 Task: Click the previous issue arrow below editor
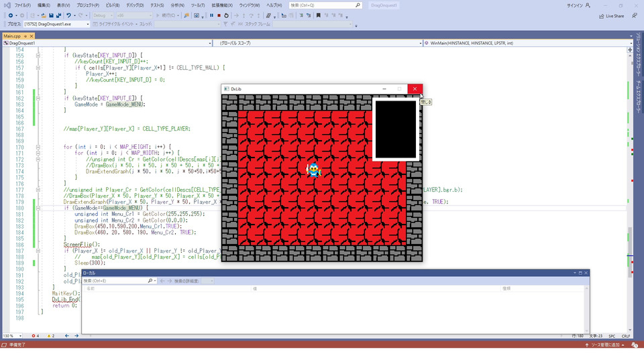point(67,336)
